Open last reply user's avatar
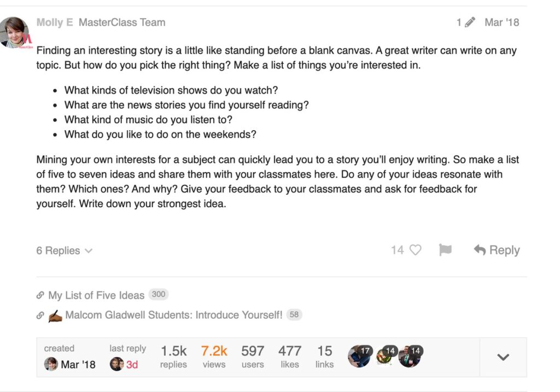 [116, 364]
